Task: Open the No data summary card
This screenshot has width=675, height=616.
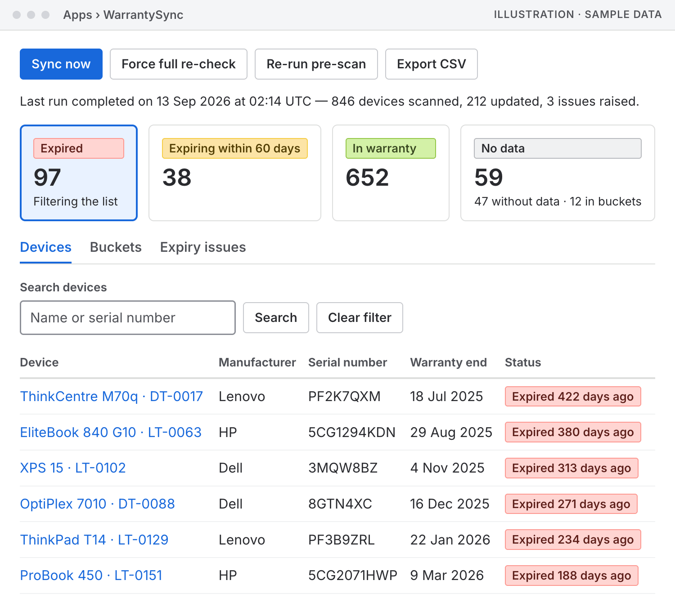Action: click(558, 173)
